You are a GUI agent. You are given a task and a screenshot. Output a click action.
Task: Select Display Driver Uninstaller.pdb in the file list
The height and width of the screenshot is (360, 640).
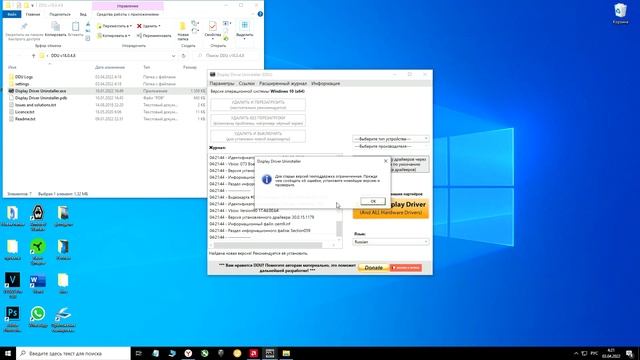click(x=41, y=98)
